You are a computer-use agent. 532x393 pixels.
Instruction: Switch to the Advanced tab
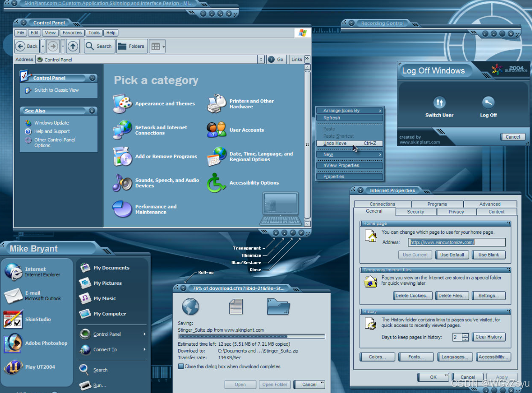tap(489, 204)
